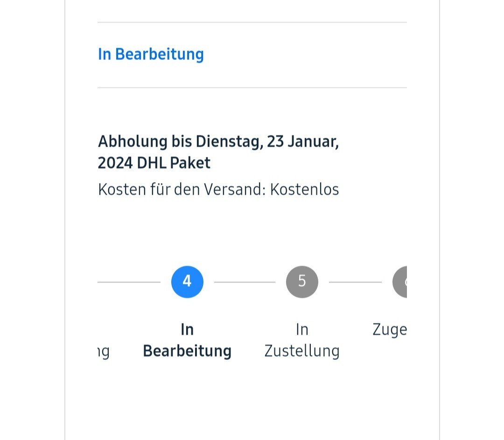Image resolution: width=504 pixels, height=440 pixels.
Task: Click the word "Zustellung" under step 5
Action: [302, 351]
